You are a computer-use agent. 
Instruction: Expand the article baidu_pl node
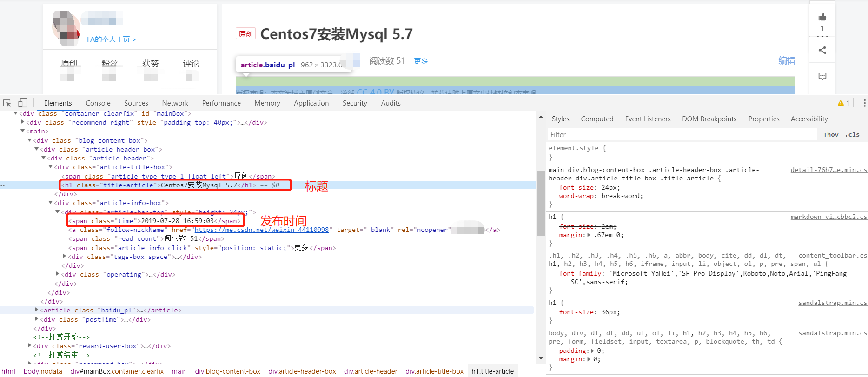tap(37, 310)
